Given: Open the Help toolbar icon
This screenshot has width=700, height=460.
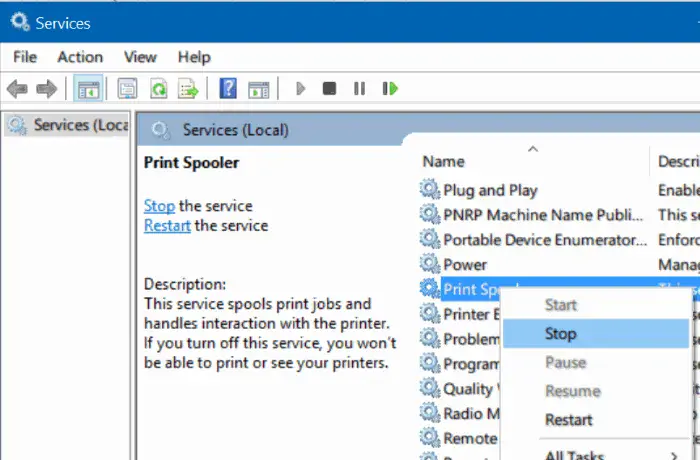Looking at the screenshot, I should click(x=227, y=89).
